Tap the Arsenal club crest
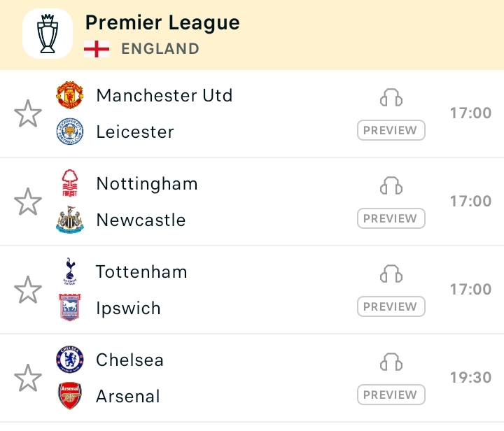504x431 pixels. (70, 396)
